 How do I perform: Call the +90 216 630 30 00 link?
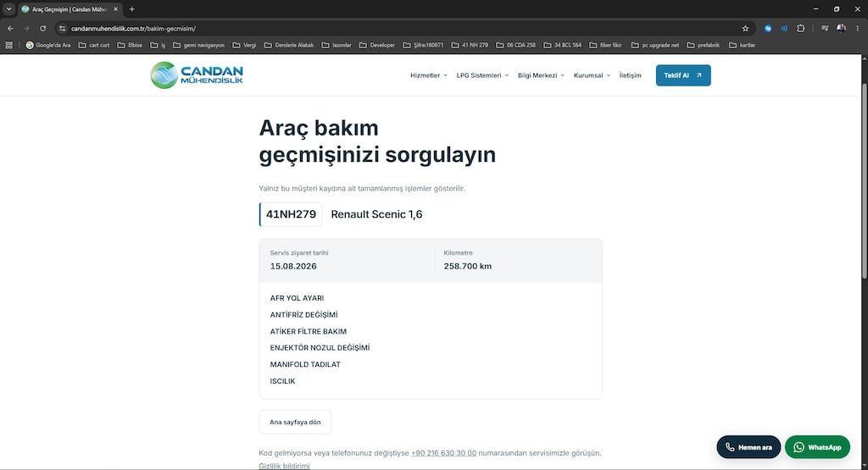(x=443, y=453)
